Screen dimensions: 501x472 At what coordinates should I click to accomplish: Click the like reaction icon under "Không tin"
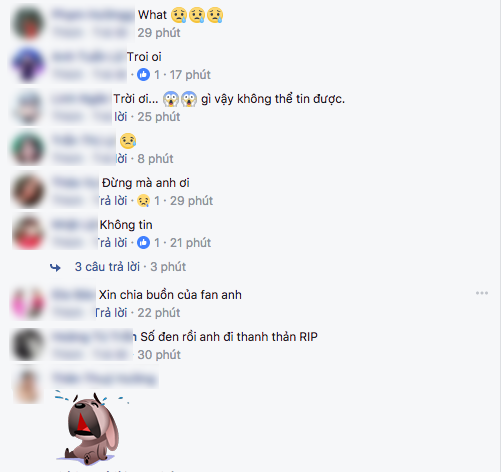click(x=143, y=243)
